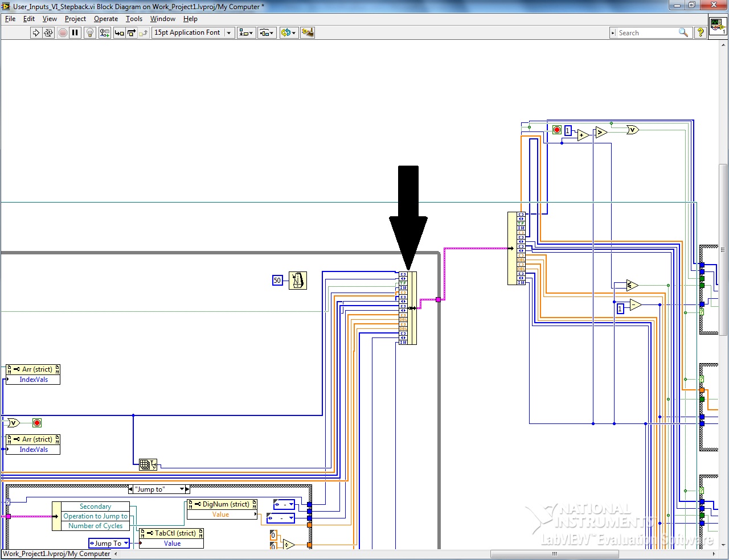Click the vertical scrollbar thumb

723,249
